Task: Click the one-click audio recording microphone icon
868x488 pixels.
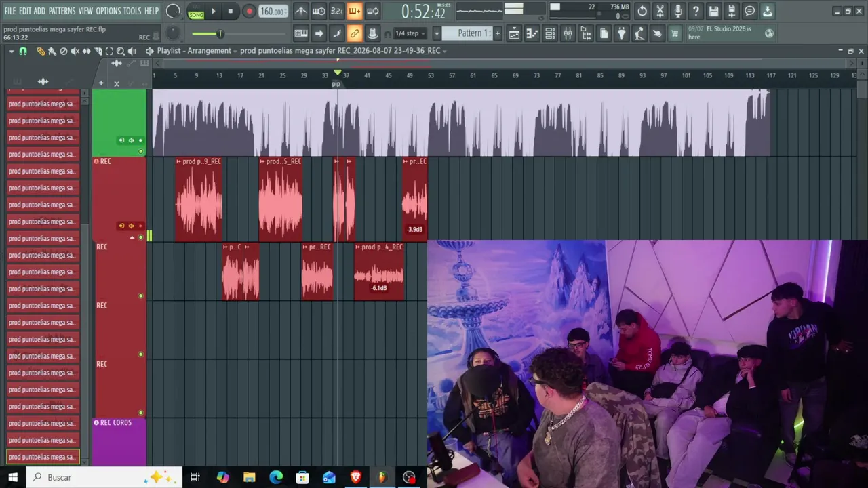Action: pos(677,11)
